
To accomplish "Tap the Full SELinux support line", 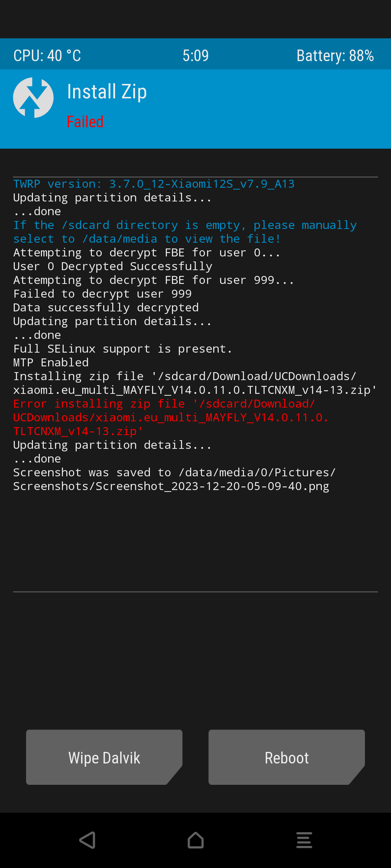I will (x=123, y=349).
